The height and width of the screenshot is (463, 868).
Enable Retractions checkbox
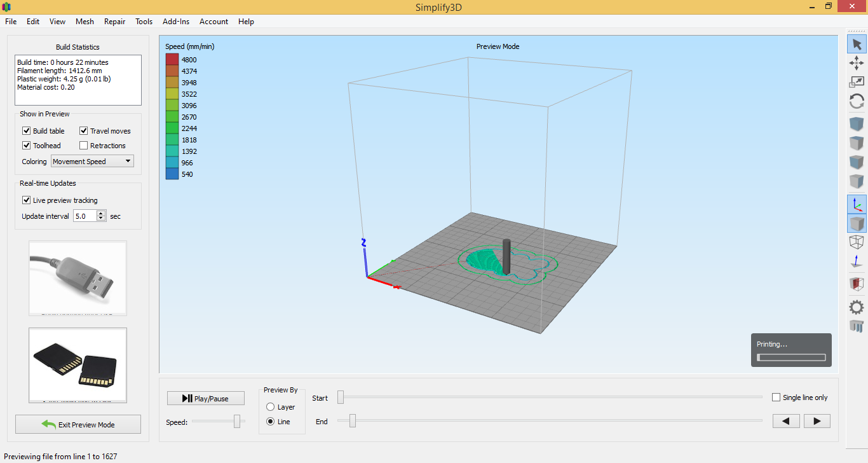[84, 146]
